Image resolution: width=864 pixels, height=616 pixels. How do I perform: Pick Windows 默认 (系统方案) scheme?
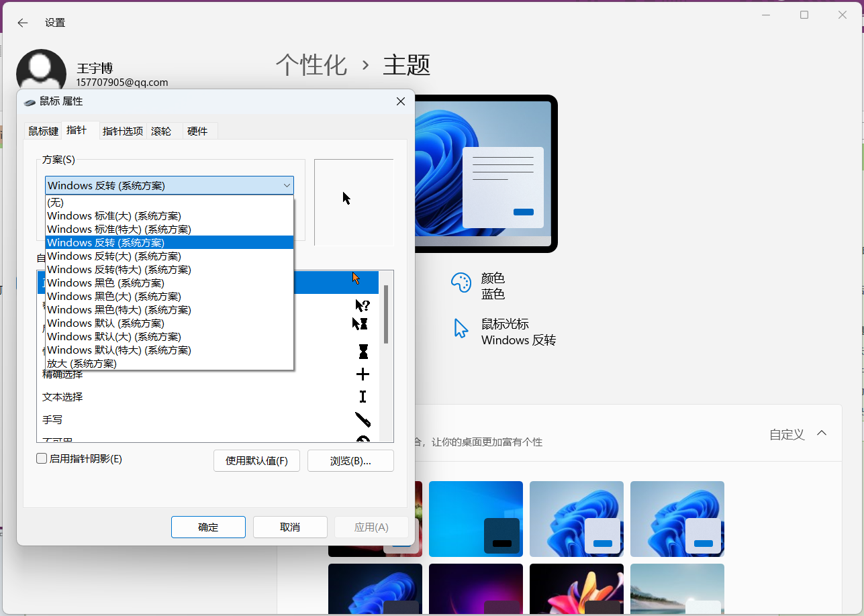[169, 323]
